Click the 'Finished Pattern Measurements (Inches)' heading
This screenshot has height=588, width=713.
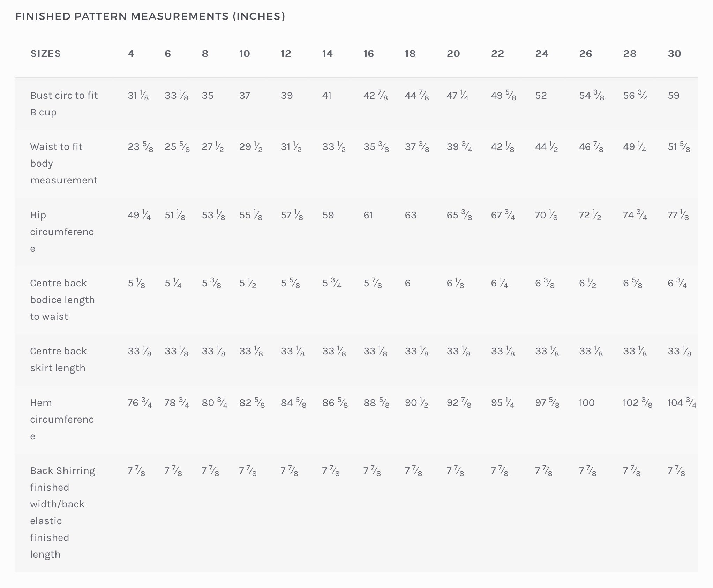pos(150,16)
